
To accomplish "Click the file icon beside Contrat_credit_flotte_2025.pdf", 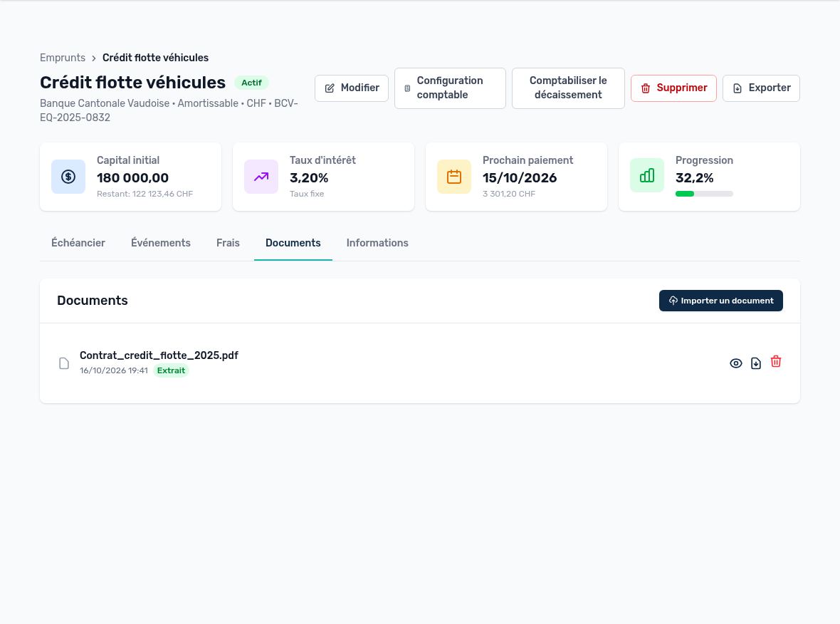I will click(64, 363).
